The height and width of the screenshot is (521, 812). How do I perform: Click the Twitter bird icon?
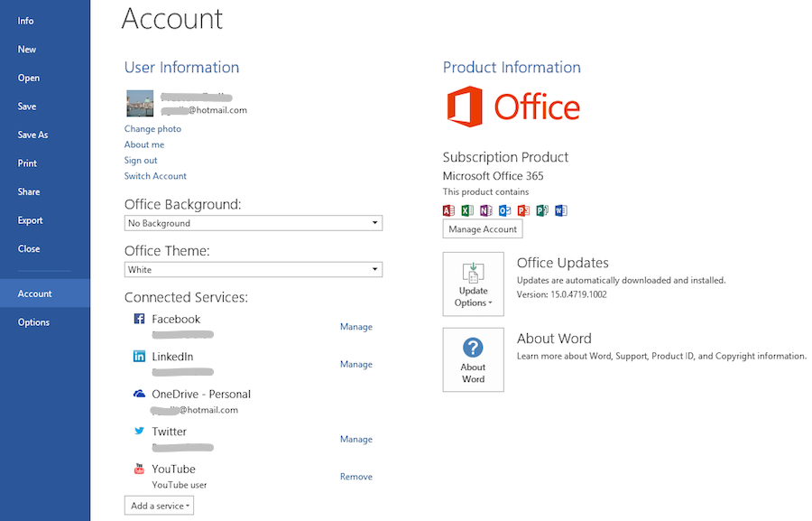pyautogui.click(x=138, y=431)
